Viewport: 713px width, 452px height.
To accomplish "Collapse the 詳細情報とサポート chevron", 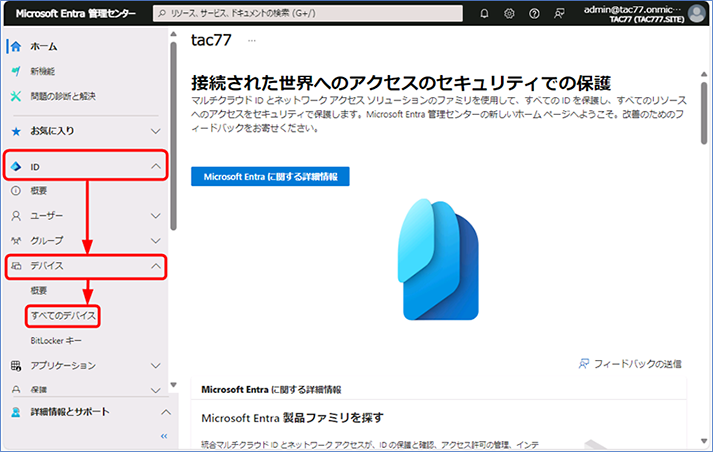I will 166,412.
